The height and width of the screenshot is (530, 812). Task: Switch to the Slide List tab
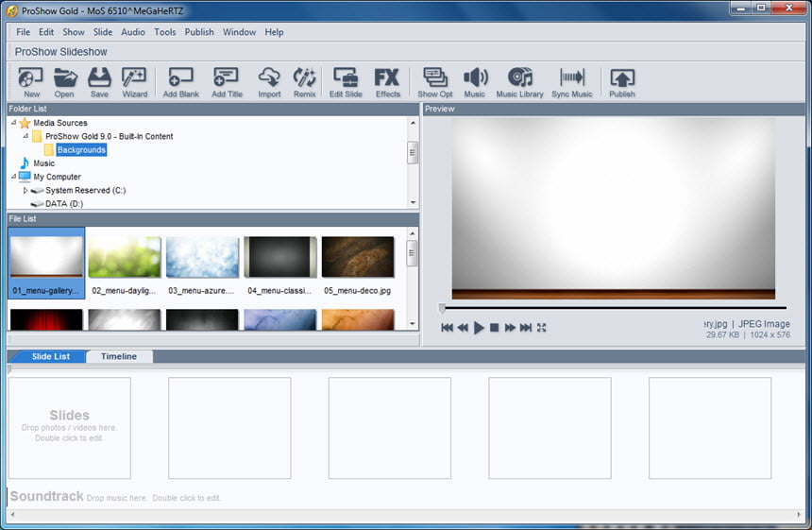coord(50,356)
